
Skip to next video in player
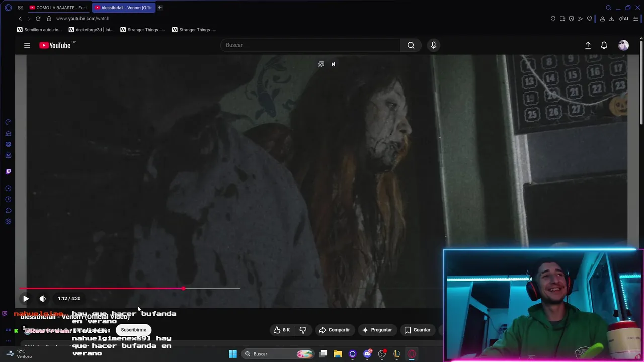coord(333,64)
